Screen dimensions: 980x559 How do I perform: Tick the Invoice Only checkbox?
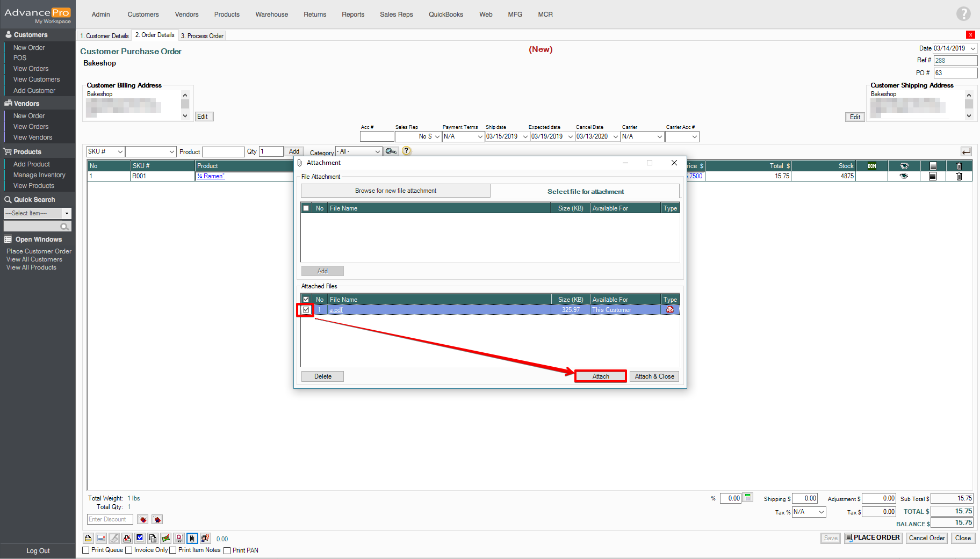[129, 550]
